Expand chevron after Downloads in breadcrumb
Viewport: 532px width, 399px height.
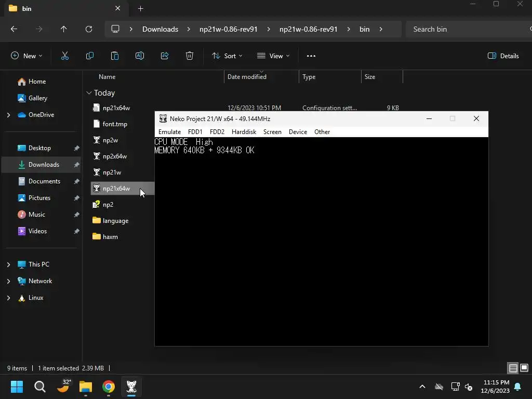[189, 29]
